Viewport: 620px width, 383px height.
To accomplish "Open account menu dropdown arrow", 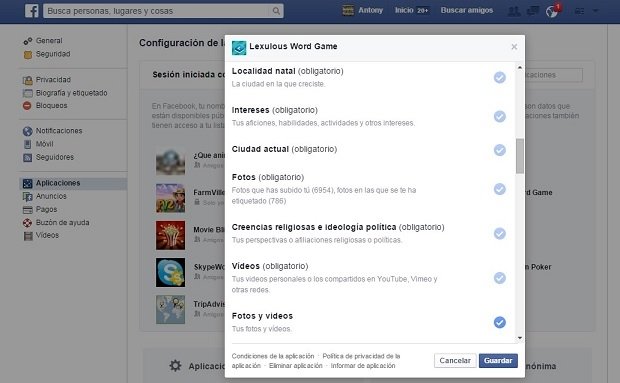I will pyautogui.click(x=595, y=11).
